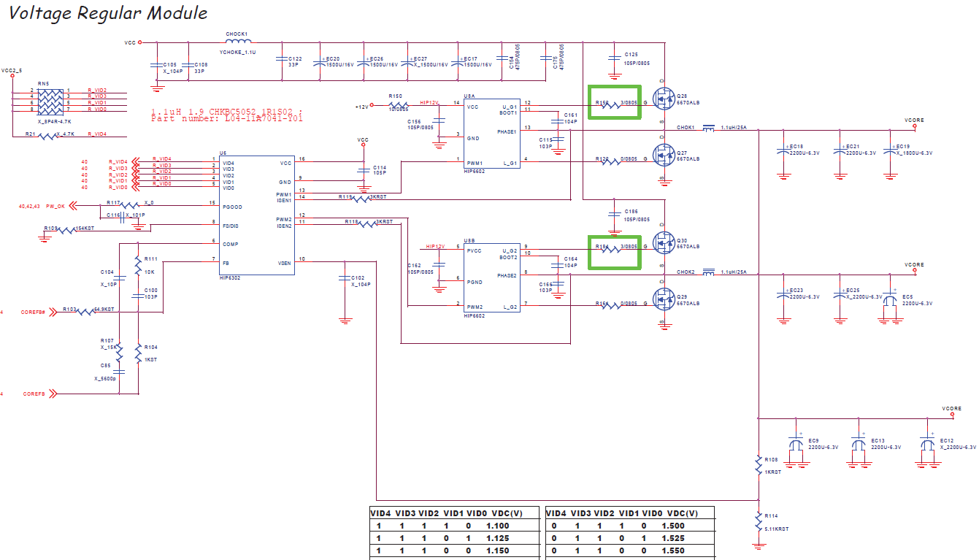Select capacitor EC5 symbol
The height and width of the screenshot is (560, 979).
coord(890,302)
